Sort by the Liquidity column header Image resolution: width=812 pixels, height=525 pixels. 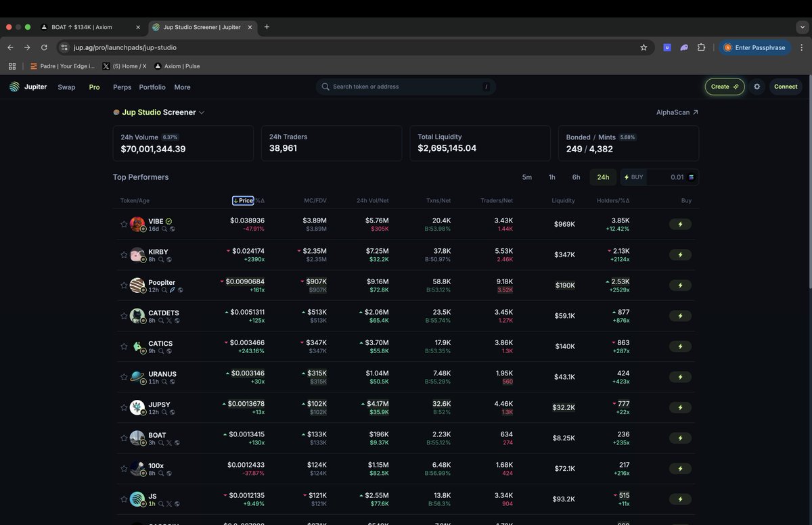click(563, 200)
